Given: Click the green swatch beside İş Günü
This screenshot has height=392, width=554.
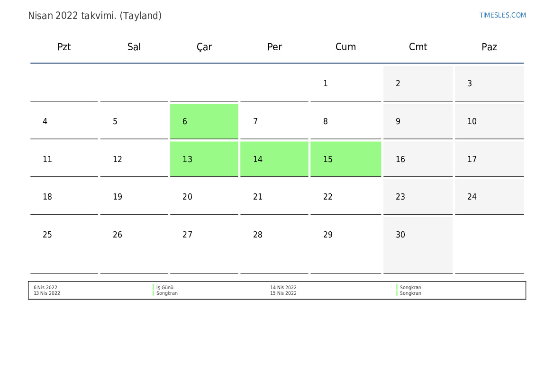Looking at the screenshot, I should pos(154,287).
